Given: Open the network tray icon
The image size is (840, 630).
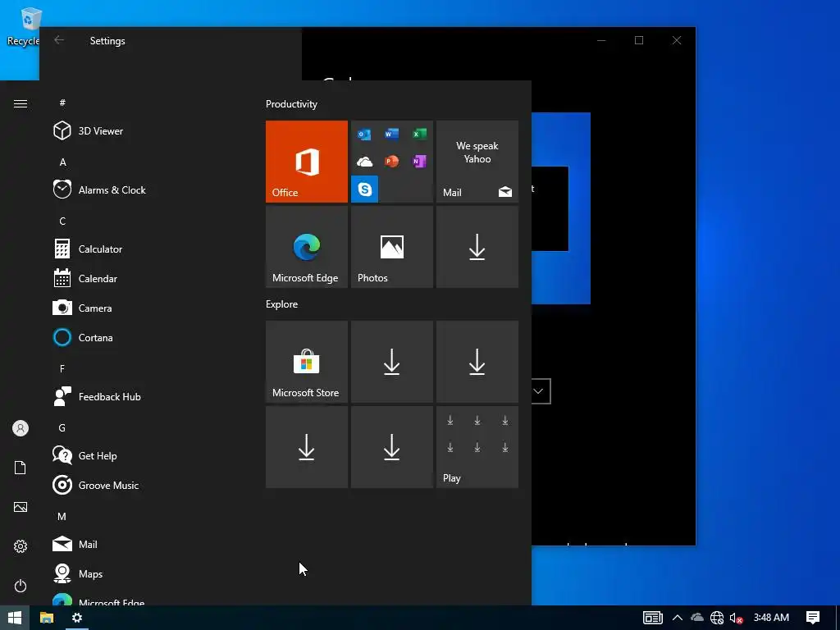Looking at the screenshot, I should coord(717,619).
